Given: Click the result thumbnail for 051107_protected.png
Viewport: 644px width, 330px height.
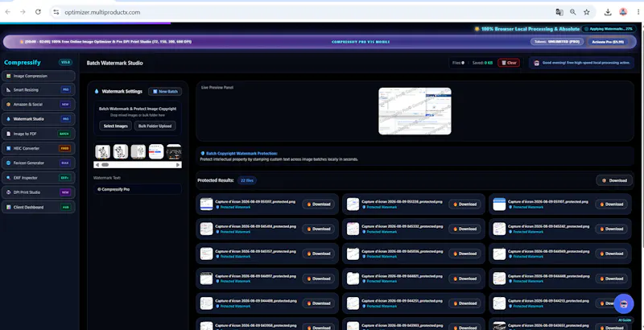Looking at the screenshot, I should coord(499,204).
